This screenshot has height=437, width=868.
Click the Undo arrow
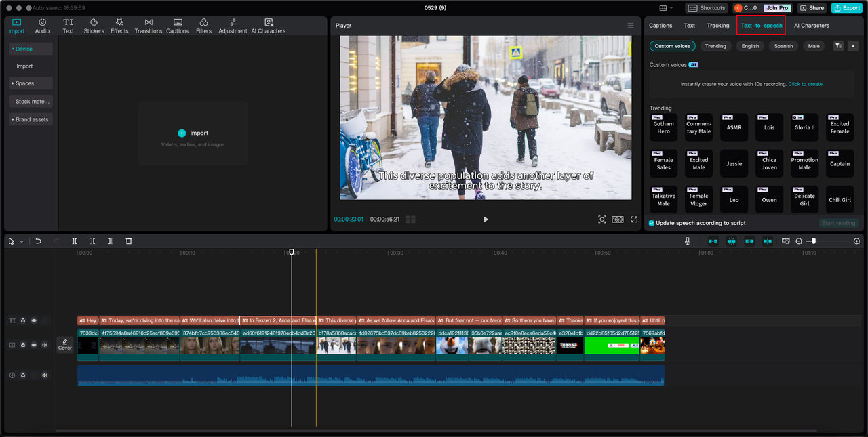click(39, 241)
